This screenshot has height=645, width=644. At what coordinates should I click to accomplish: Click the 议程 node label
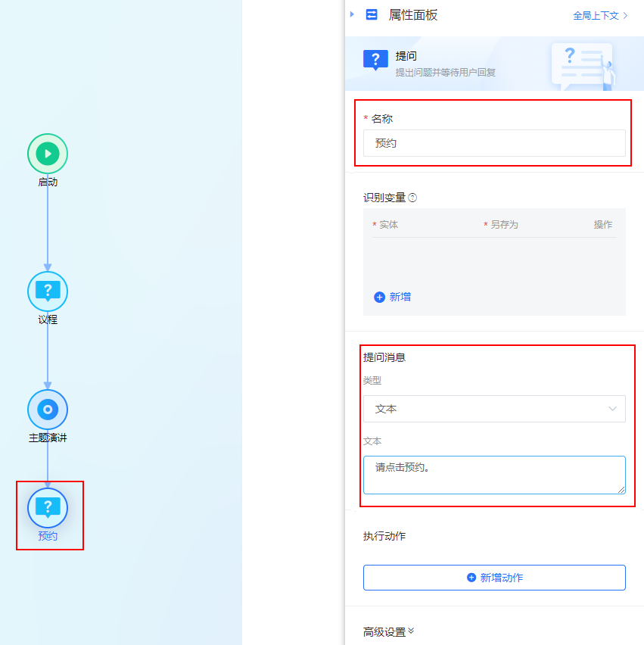tap(48, 319)
